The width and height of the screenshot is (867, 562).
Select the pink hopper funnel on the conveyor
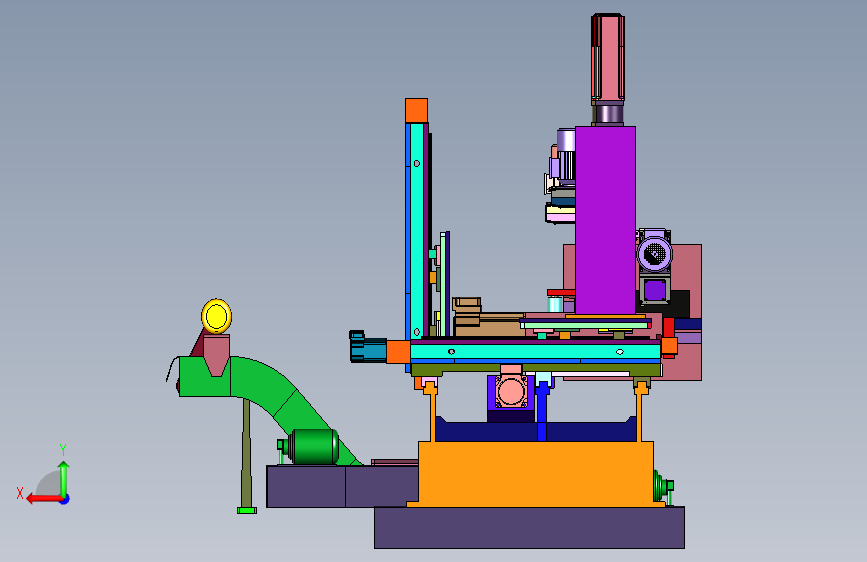click(216, 355)
